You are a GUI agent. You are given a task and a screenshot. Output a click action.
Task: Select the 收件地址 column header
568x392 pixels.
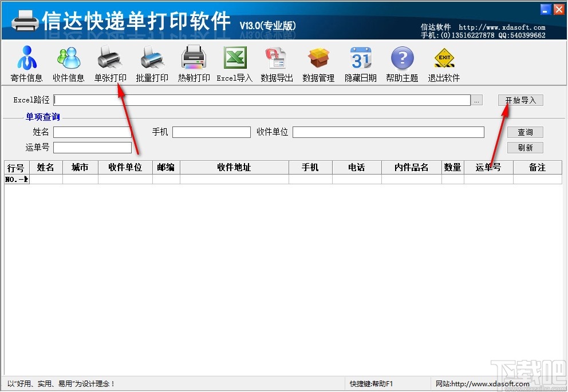(234, 167)
